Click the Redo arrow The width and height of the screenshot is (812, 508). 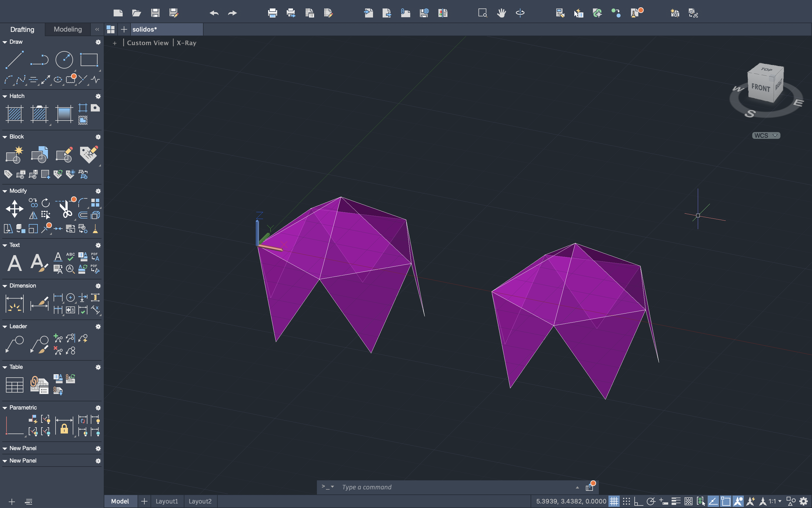pos(232,13)
